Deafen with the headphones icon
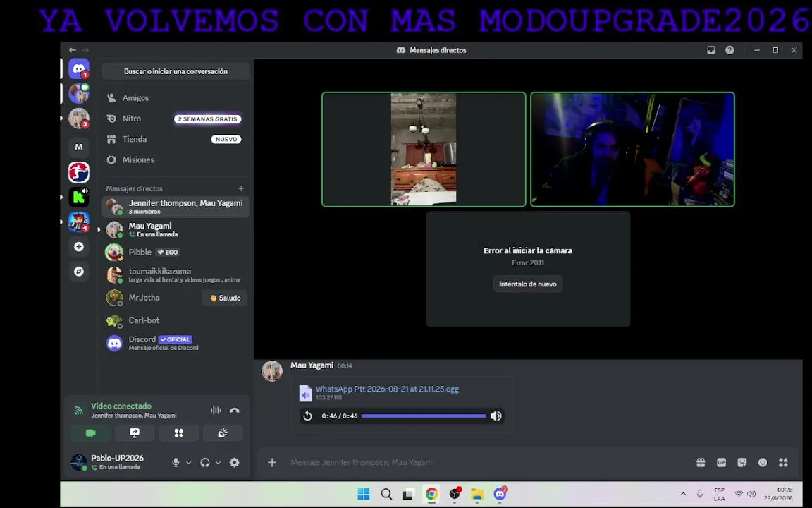Screen dimensions: 812x508 (205, 462)
